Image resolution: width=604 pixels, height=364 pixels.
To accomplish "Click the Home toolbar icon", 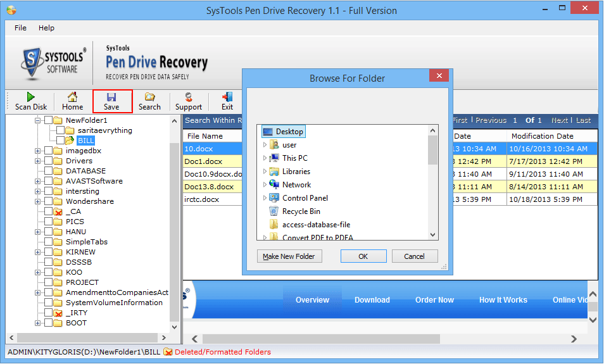I will tap(72, 97).
